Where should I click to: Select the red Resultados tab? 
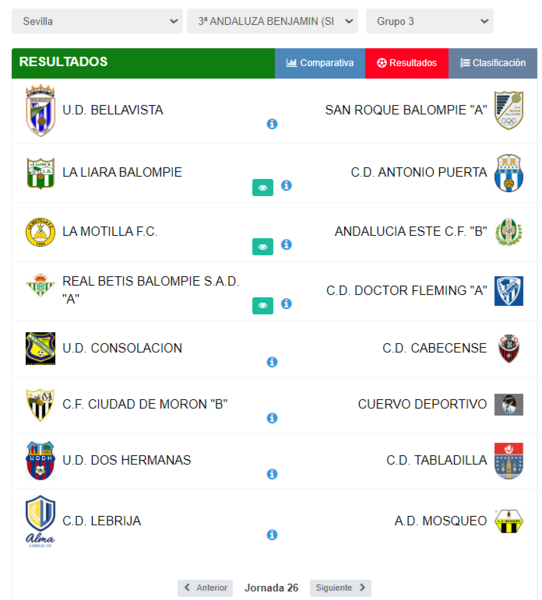point(407,63)
